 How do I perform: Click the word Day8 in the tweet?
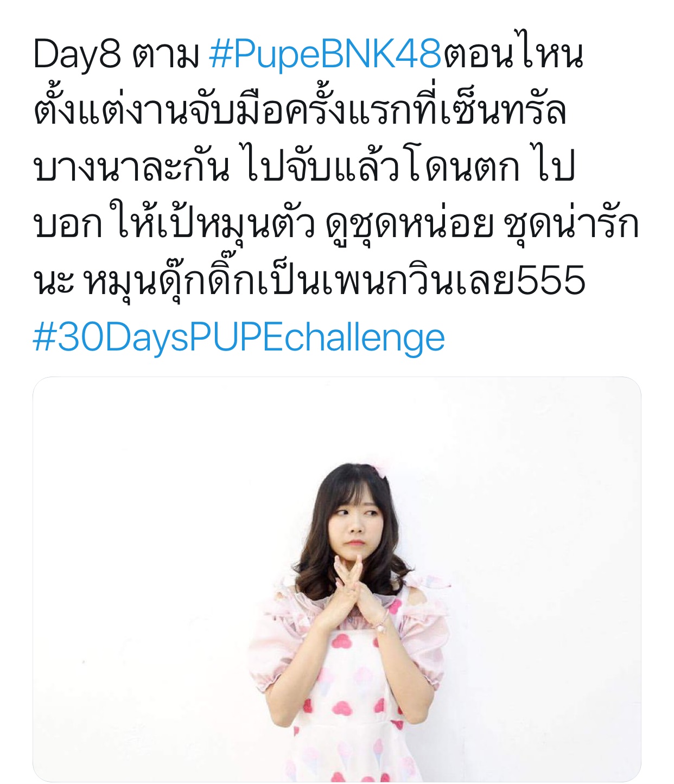coord(77,55)
